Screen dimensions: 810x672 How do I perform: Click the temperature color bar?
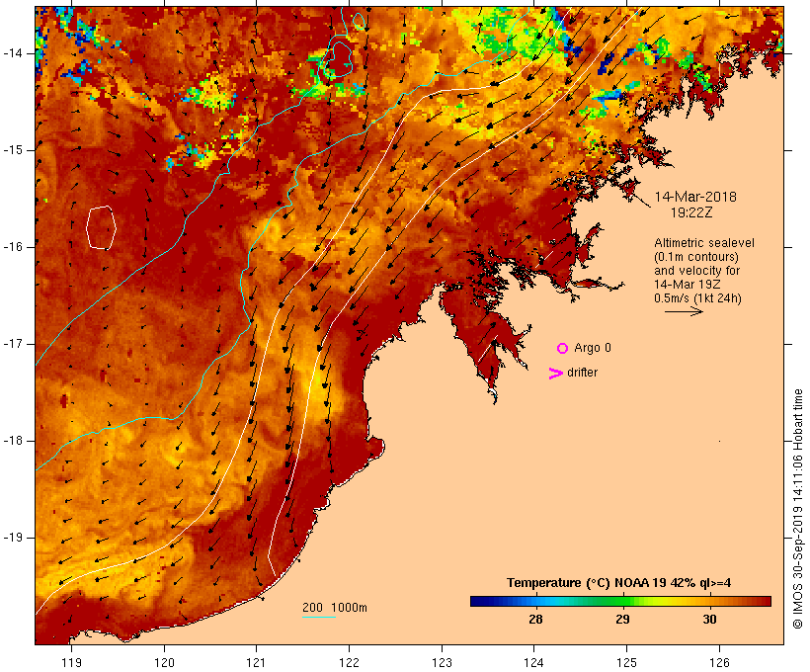click(x=620, y=601)
